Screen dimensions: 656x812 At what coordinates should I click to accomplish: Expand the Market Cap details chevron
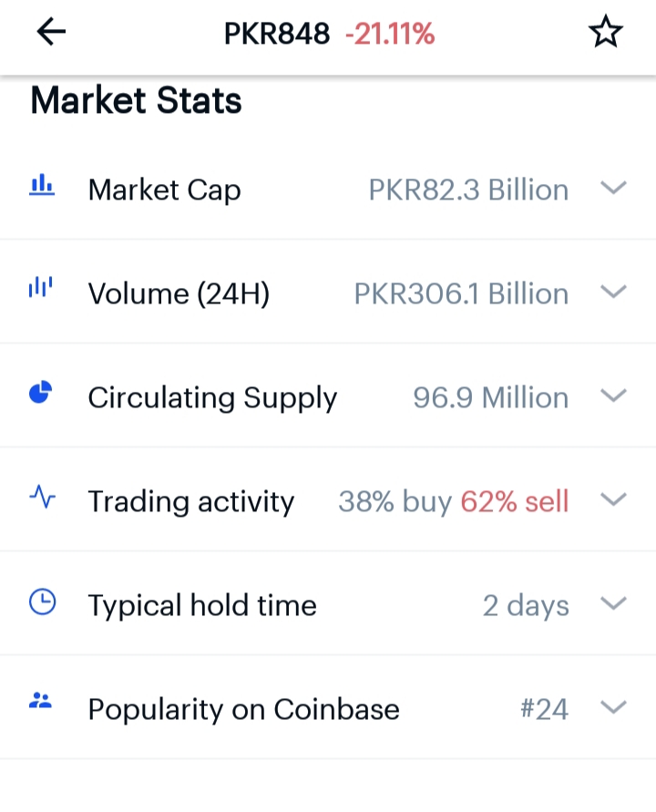click(x=614, y=189)
